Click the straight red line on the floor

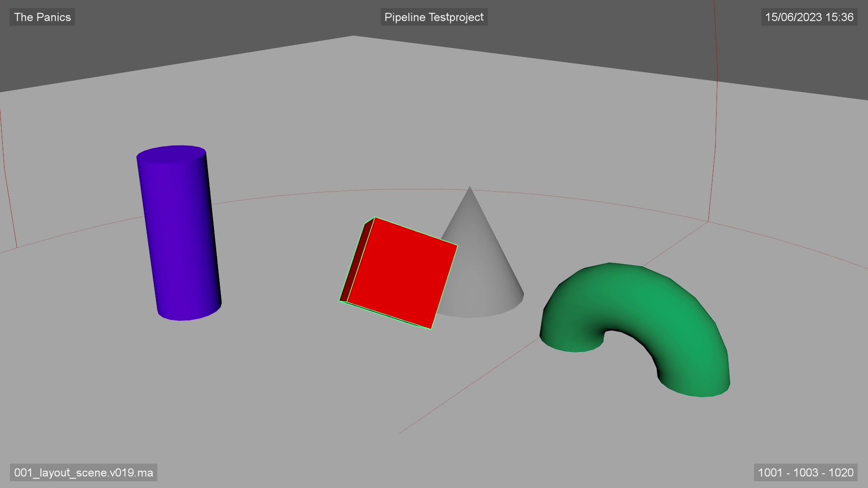(x=470, y=385)
